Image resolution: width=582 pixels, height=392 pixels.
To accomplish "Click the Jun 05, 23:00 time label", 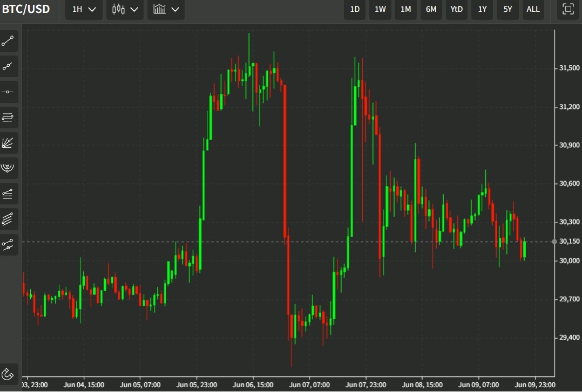I will pyautogui.click(x=197, y=385).
